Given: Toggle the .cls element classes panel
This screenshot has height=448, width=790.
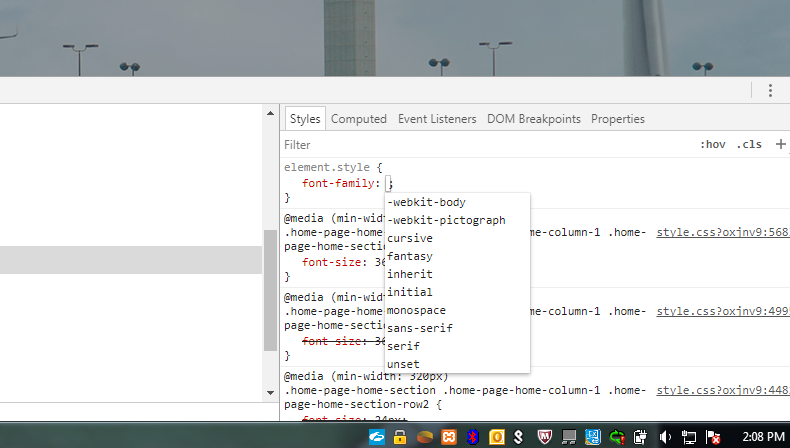Looking at the screenshot, I should [x=749, y=145].
